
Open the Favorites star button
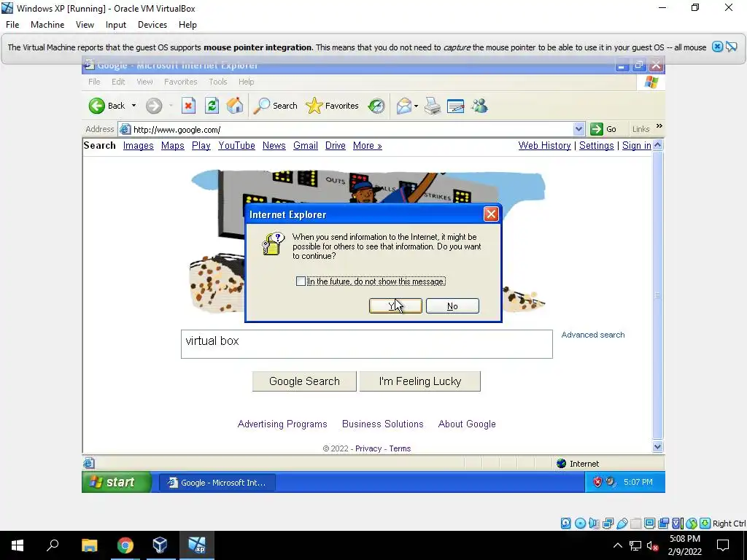(x=332, y=106)
